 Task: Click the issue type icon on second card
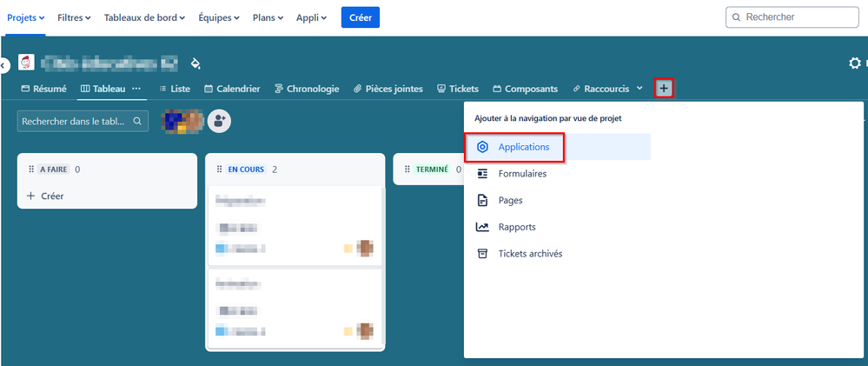coord(222,331)
